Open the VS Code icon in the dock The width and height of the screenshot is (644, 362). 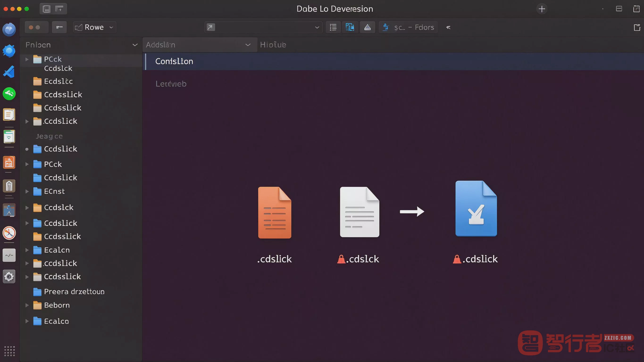click(x=9, y=72)
